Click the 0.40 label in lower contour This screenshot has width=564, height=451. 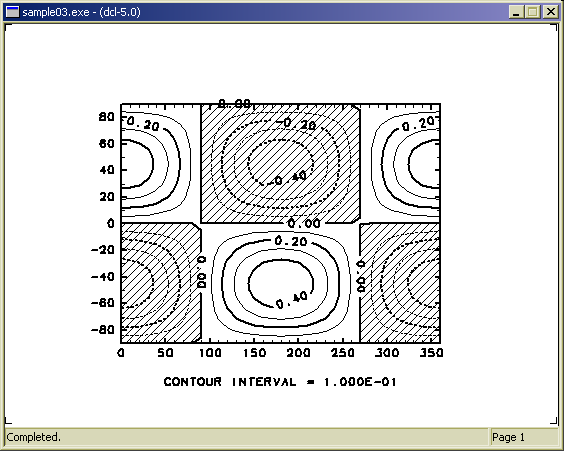(x=292, y=300)
